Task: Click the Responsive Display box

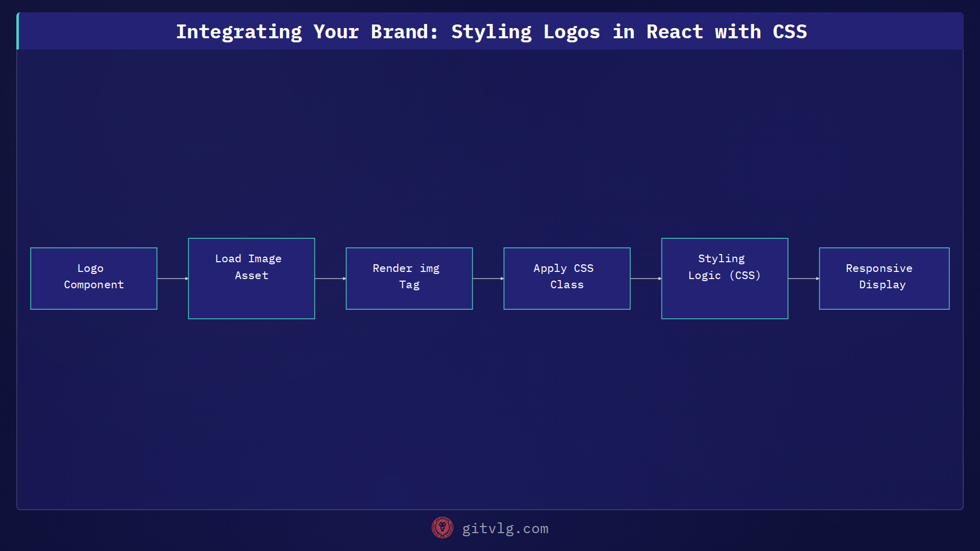Action: click(884, 279)
